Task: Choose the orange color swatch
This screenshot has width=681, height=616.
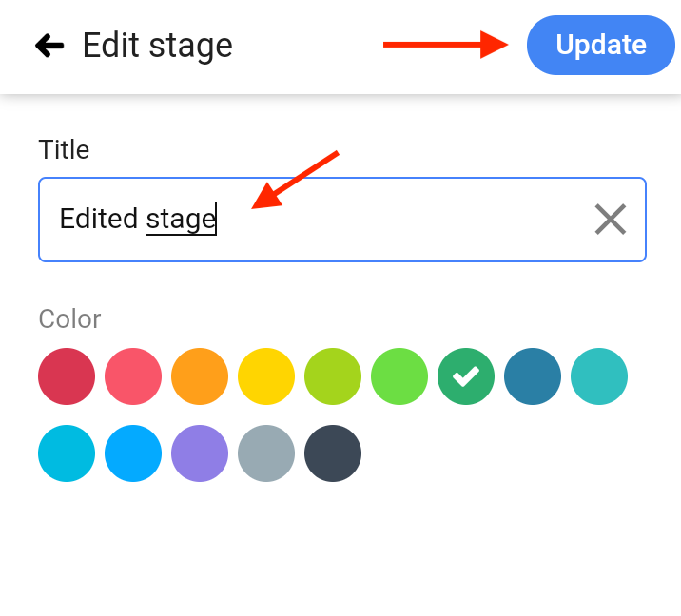Action: pyautogui.click(x=200, y=376)
